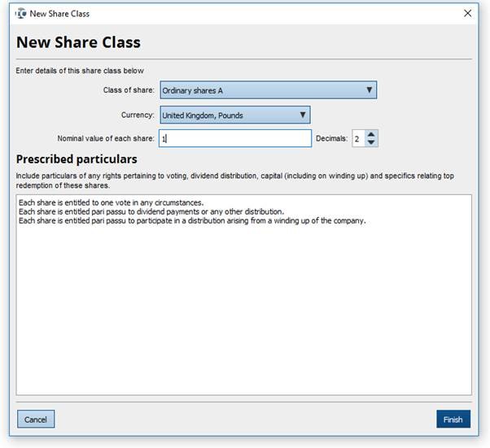Close the New Share Class dialog
The width and height of the screenshot is (490, 448).
pos(467,14)
